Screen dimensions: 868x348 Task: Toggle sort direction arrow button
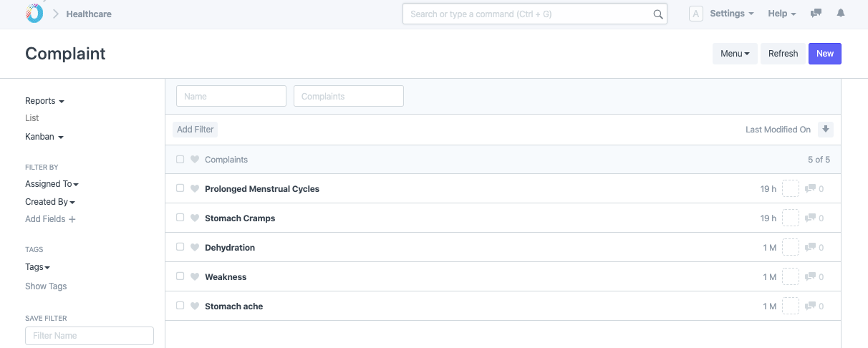(x=826, y=130)
